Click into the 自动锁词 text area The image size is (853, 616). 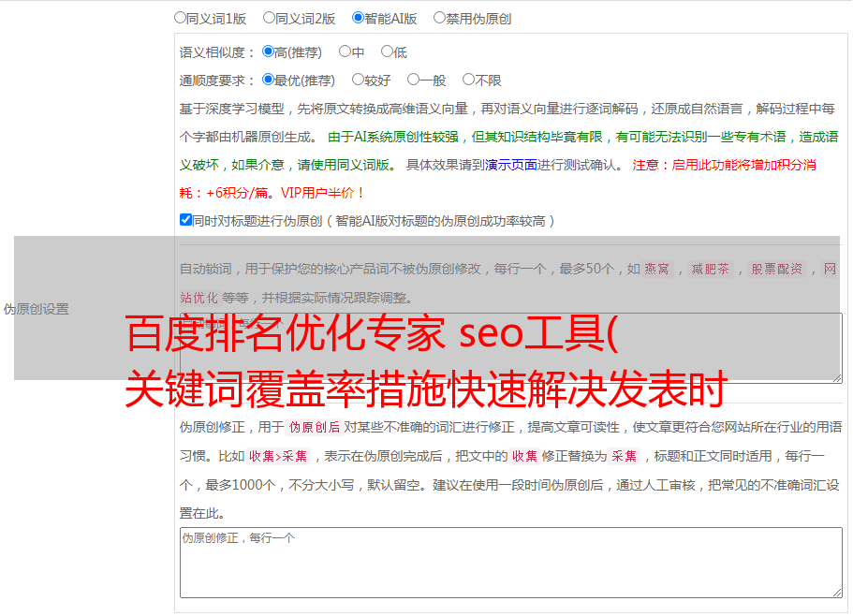(x=511, y=348)
